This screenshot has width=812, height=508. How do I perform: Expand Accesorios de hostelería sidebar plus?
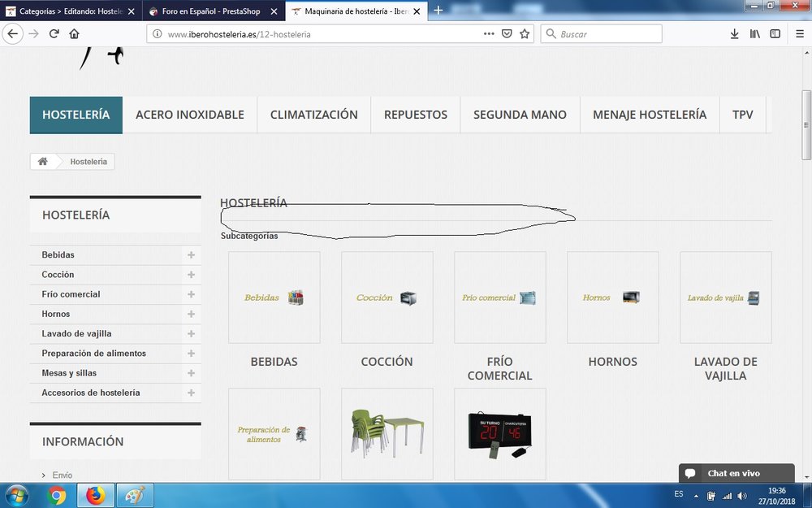click(x=191, y=393)
